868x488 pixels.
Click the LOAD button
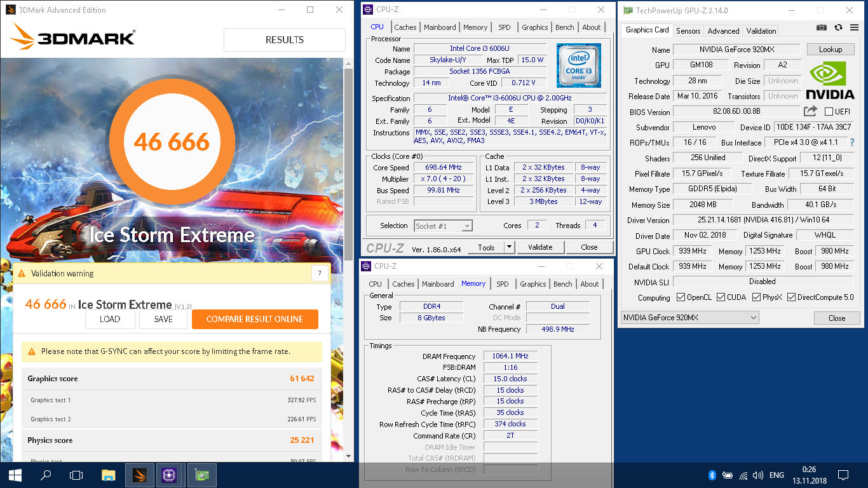pos(110,319)
